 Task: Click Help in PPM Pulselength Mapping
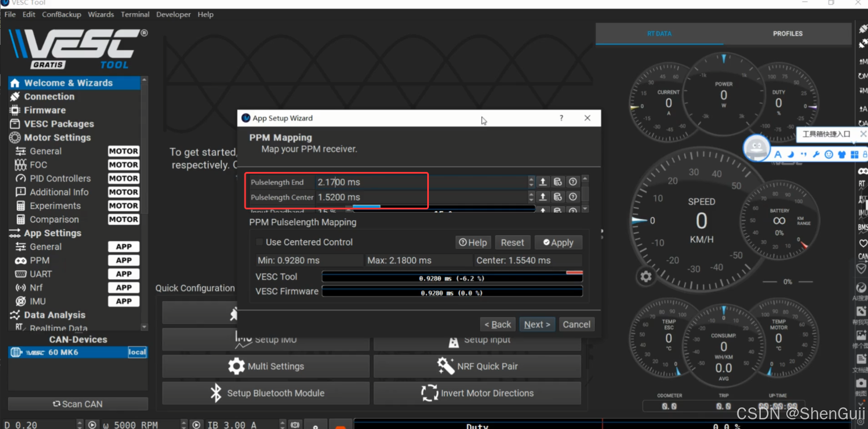473,242
